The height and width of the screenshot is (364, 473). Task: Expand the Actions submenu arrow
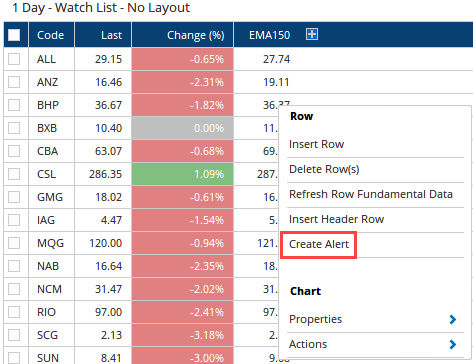[452, 344]
